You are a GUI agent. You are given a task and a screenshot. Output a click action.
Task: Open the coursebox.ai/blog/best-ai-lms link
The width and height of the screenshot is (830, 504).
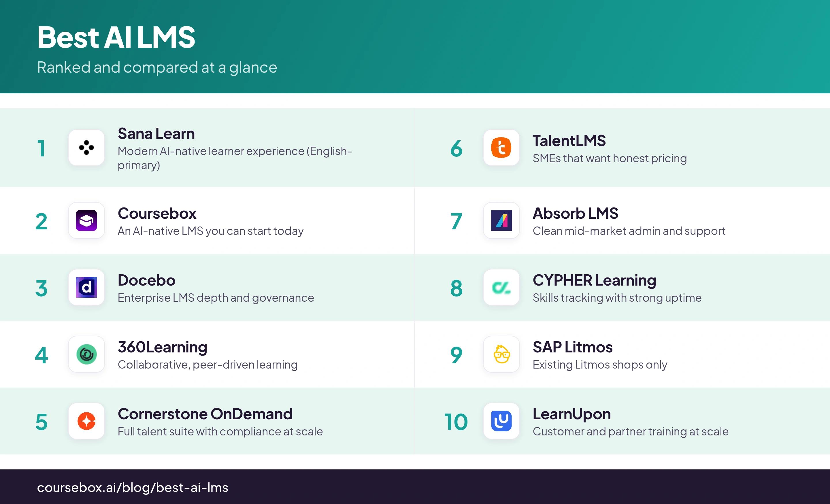pos(132,488)
